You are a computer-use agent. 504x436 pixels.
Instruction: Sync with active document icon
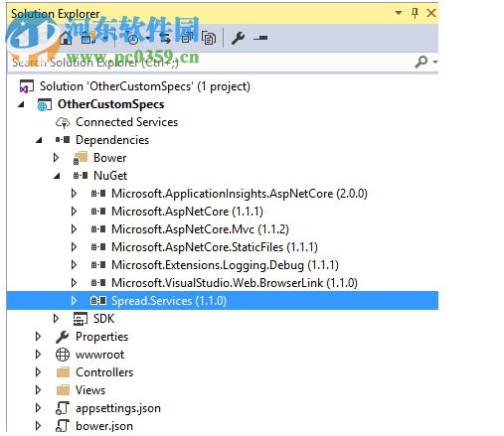pos(165,39)
